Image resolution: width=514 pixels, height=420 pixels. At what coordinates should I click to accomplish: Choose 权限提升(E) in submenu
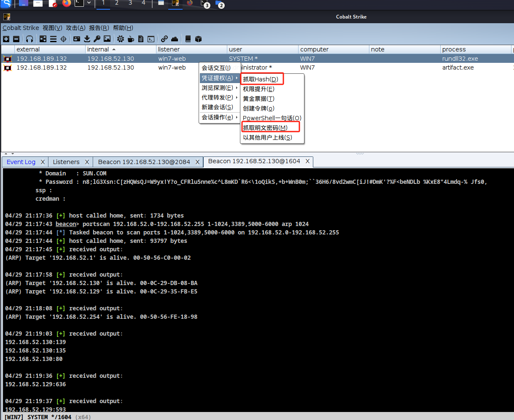click(x=272, y=89)
